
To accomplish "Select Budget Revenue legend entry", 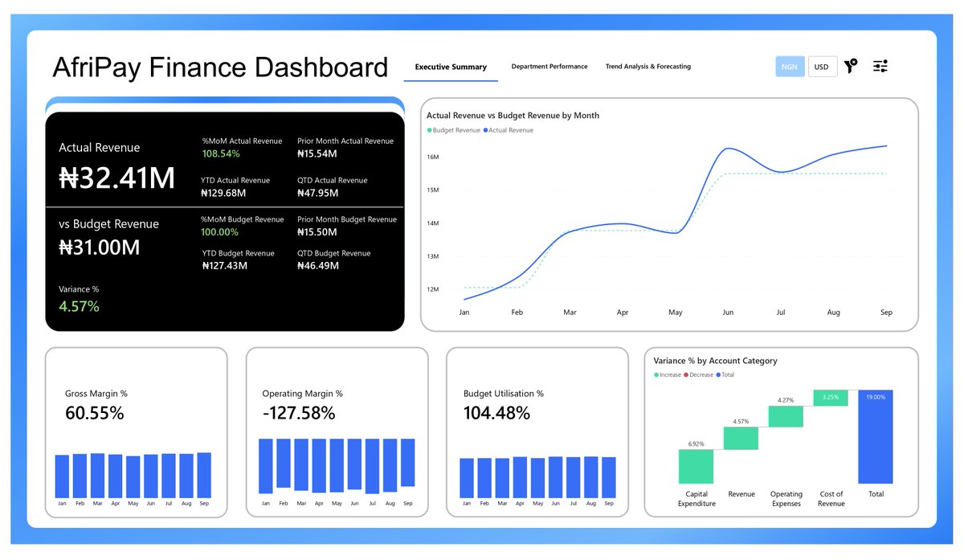I will point(454,130).
